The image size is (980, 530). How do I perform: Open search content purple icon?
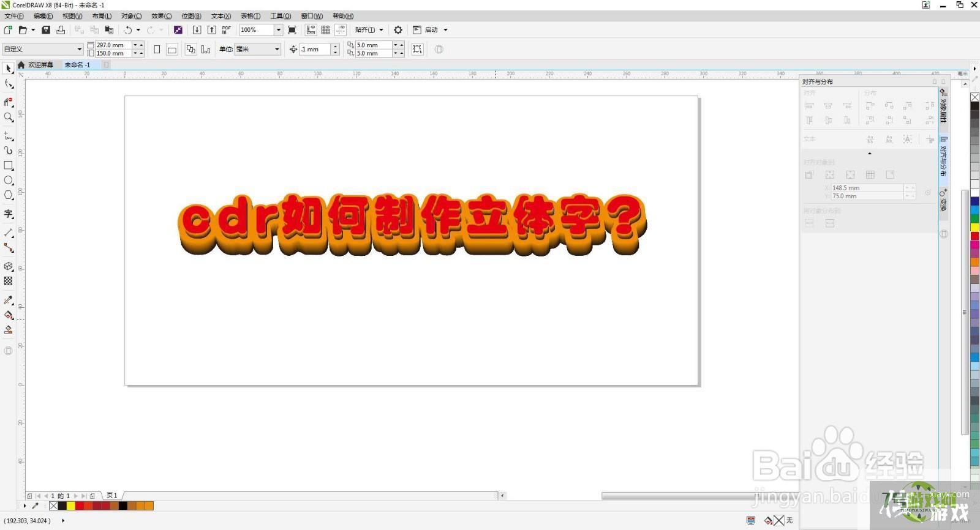[178, 29]
